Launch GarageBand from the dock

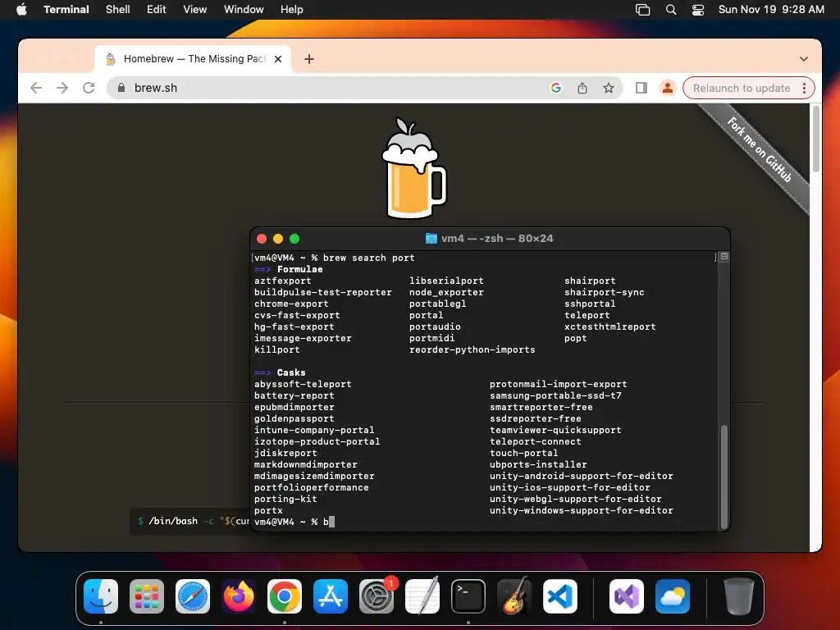514,596
